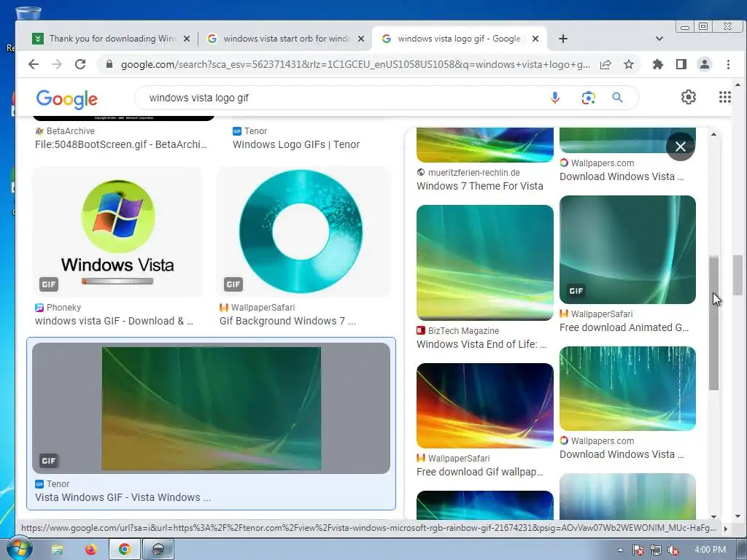Open the muted volume tray icon
747x560 pixels.
[673, 550]
